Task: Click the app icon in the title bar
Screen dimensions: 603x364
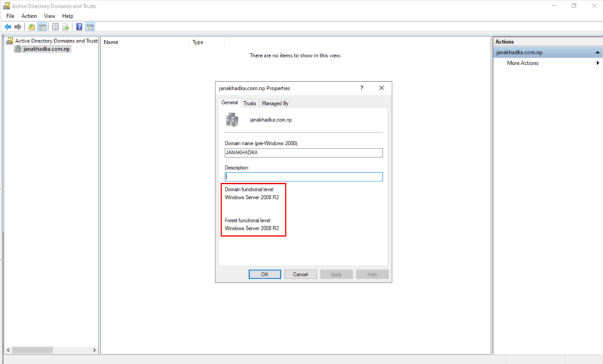Action: [6, 6]
